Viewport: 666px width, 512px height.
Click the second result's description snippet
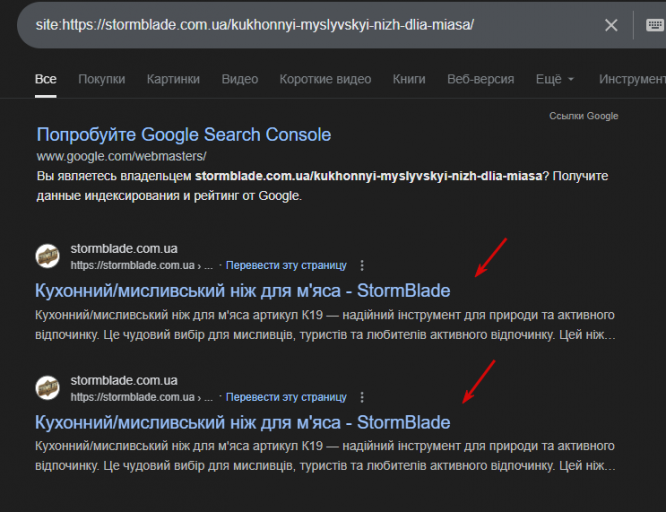point(325,456)
